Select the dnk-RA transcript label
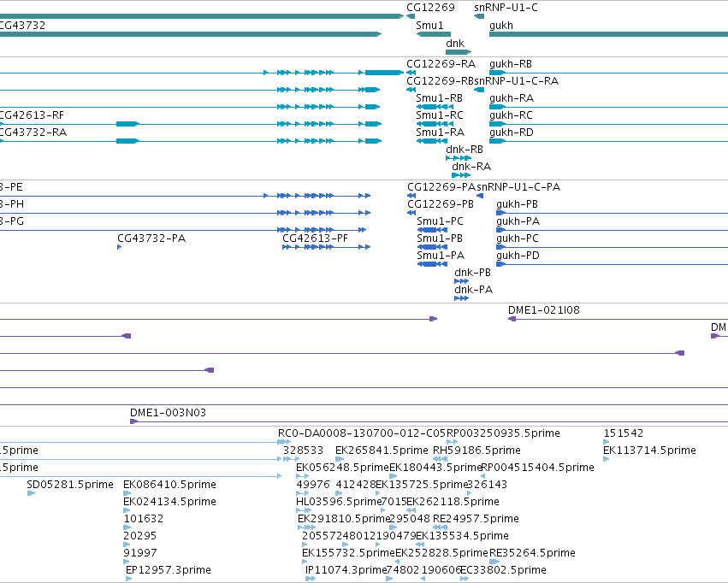The image size is (728, 583). point(471,167)
